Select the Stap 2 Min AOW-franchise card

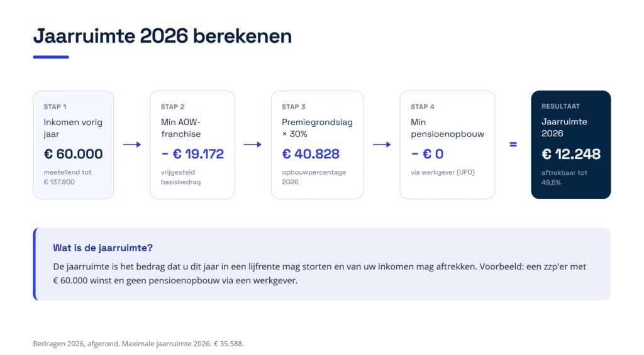click(x=192, y=145)
